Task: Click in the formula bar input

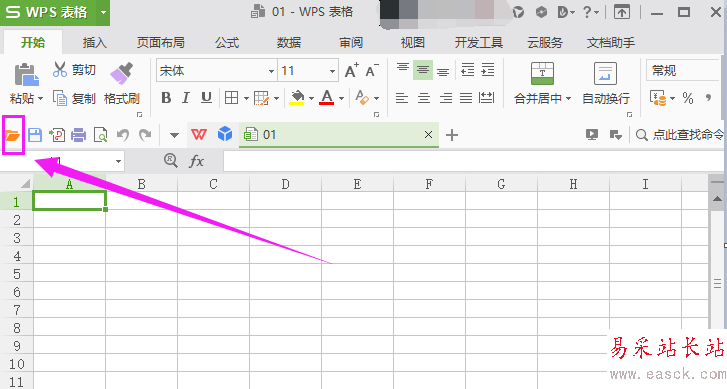Action: (x=473, y=161)
